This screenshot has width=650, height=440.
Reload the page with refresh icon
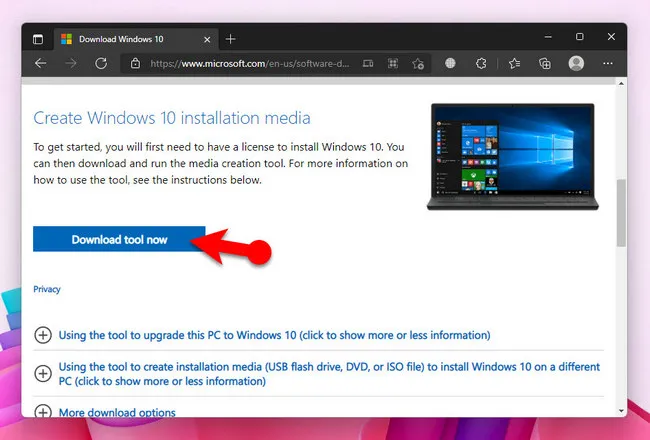101,63
